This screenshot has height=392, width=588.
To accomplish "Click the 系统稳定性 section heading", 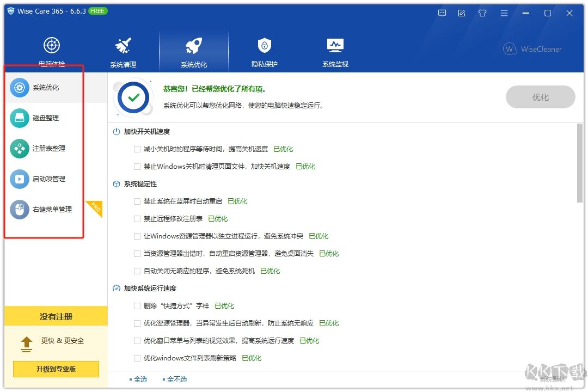I will point(140,184).
